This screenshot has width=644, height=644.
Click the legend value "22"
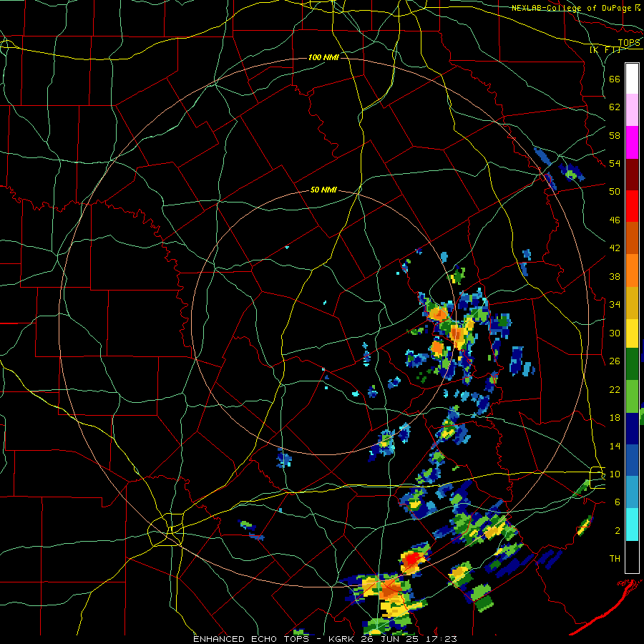click(x=615, y=389)
